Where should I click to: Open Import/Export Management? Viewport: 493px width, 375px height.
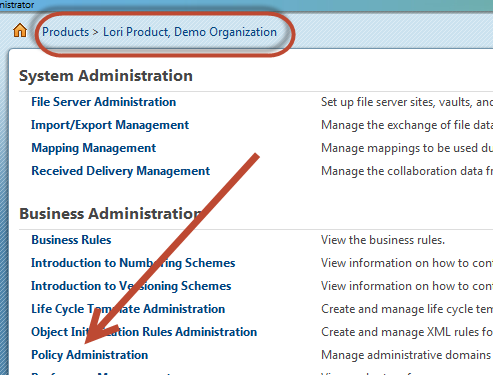click(110, 125)
